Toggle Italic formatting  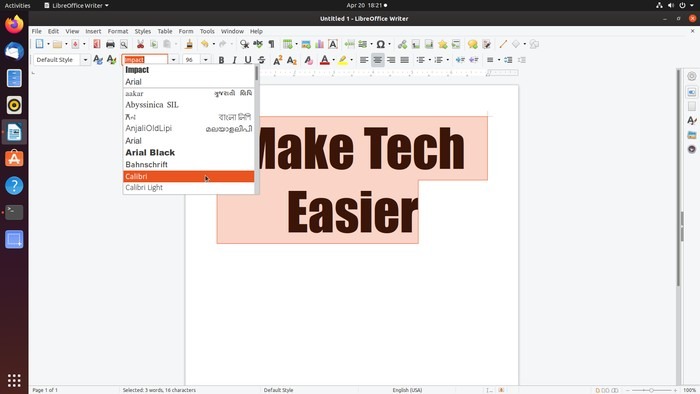click(x=234, y=60)
